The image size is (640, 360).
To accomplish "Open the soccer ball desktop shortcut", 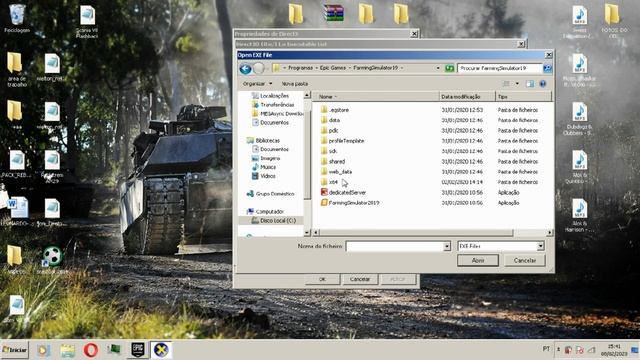I will coord(52,260).
